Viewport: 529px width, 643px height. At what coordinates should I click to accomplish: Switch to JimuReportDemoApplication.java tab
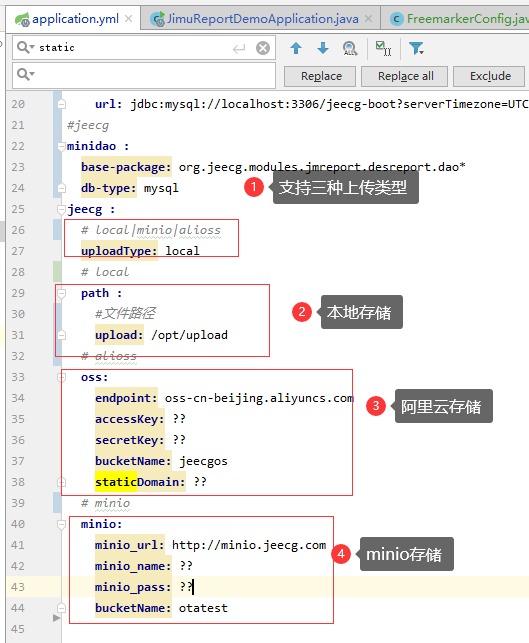tap(262, 18)
